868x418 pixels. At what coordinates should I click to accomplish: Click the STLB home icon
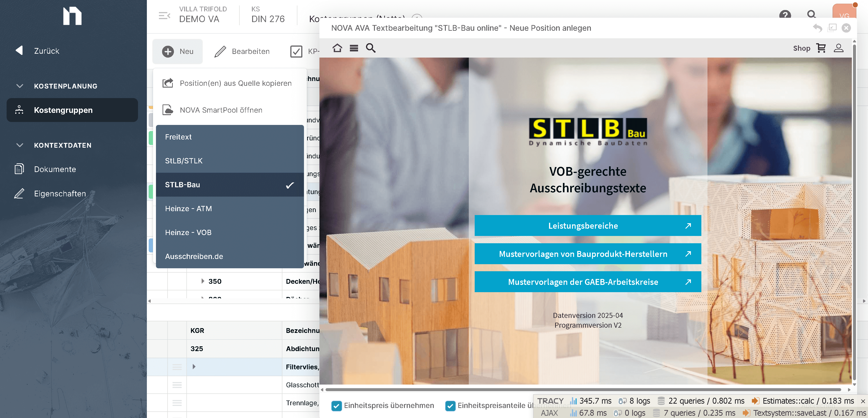coord(337,48)
